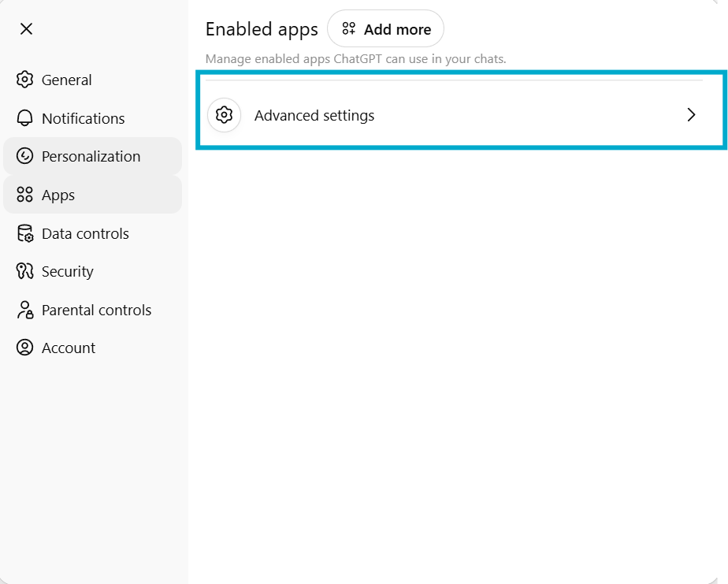The image size is (728, 584).
Task: Click the Advanced settings gear icon
Action: [225, 115]
